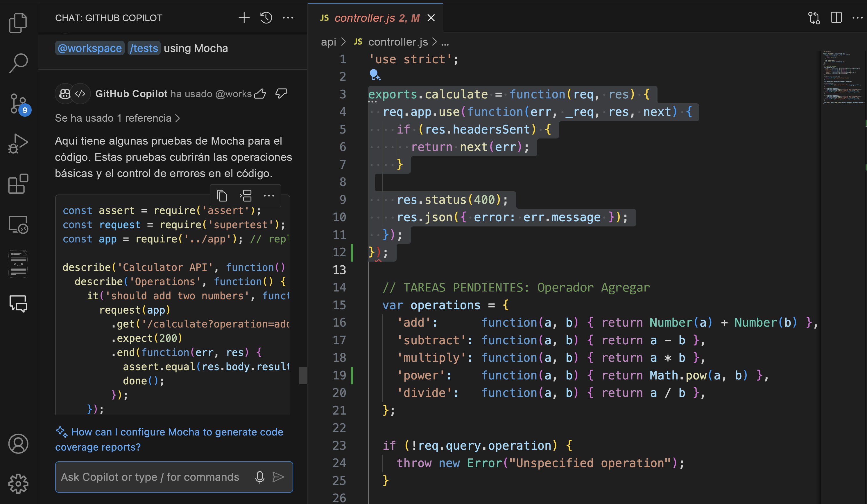The image size is (867, 504).
Task: Expand 'Se ha usado 1 referencia' section
Action: click(x=117, y=118)
